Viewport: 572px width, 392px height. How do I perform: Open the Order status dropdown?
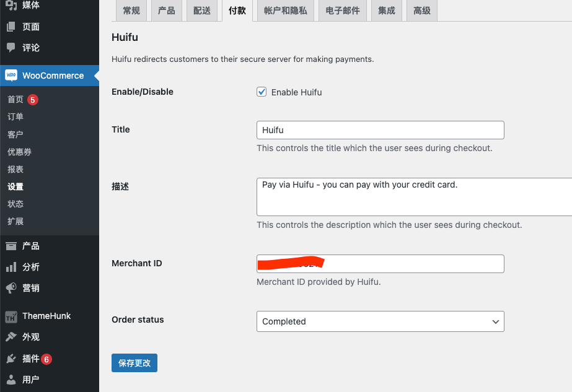click(381, 321)
